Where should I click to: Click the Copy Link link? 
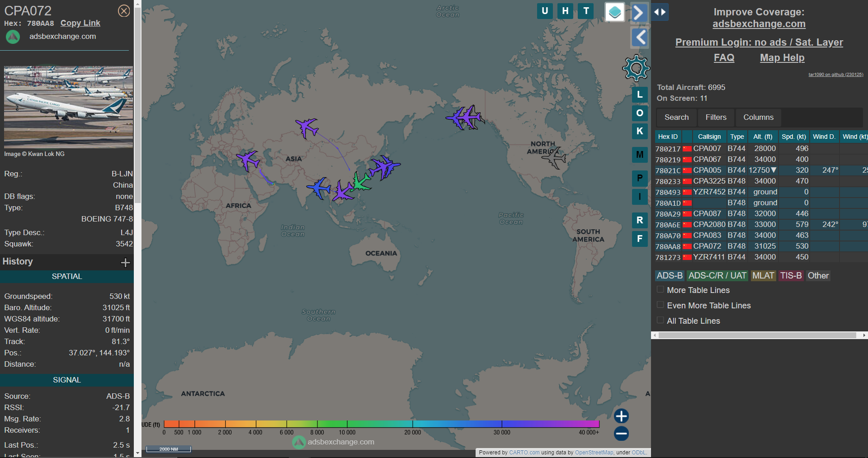80,23
